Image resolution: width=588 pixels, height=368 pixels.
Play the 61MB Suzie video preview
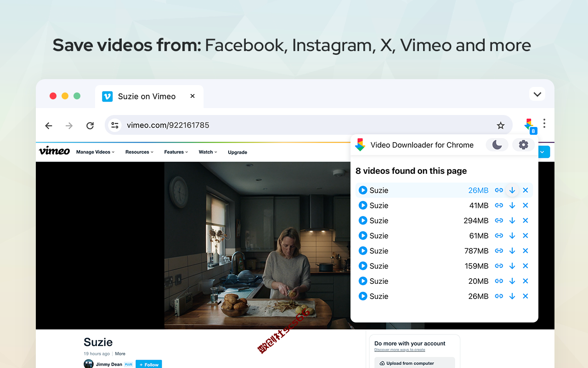pyautogui.click(x=363, y=236)
